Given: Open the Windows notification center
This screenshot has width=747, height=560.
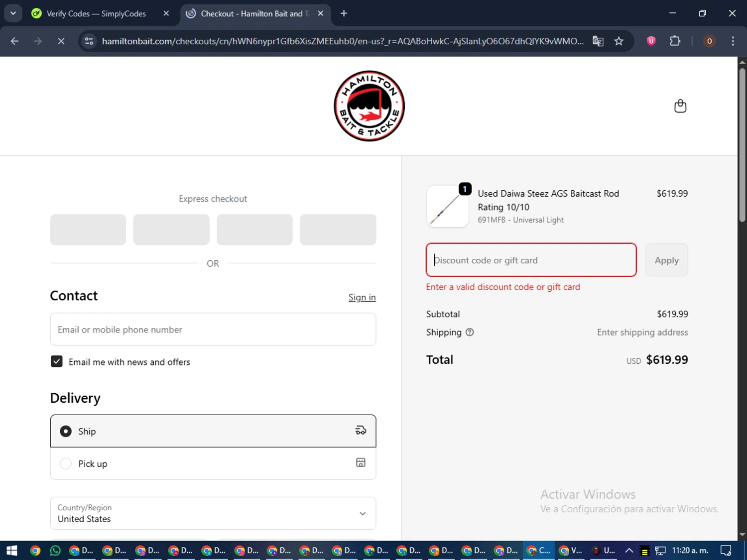Looking at the screenshot, I should (x=726, y=551).
